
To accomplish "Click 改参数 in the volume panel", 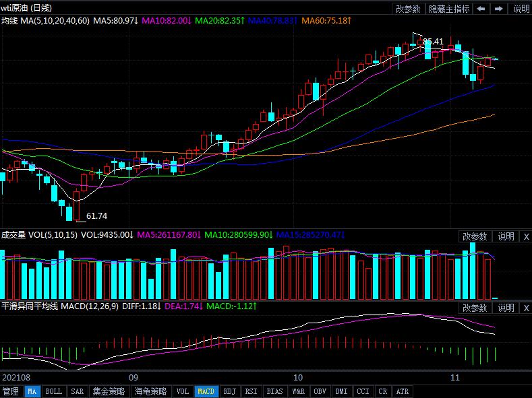I will click(475, 236).
